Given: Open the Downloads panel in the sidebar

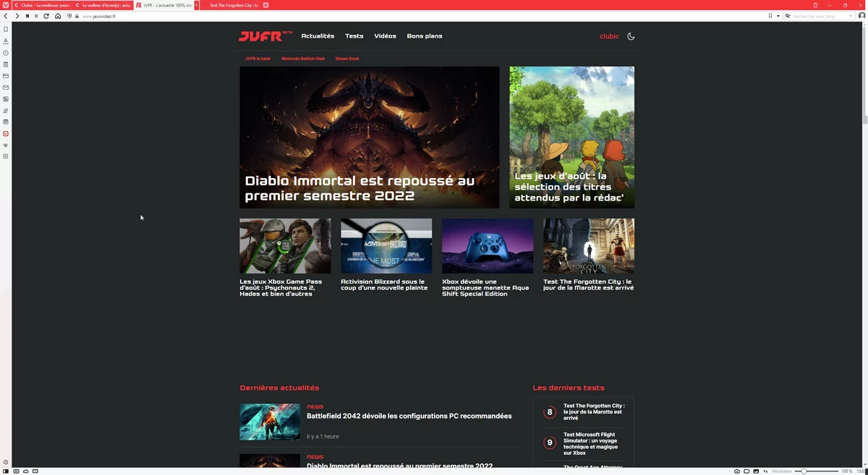Looking at the screenshot, I should click(x=6, y=41).
